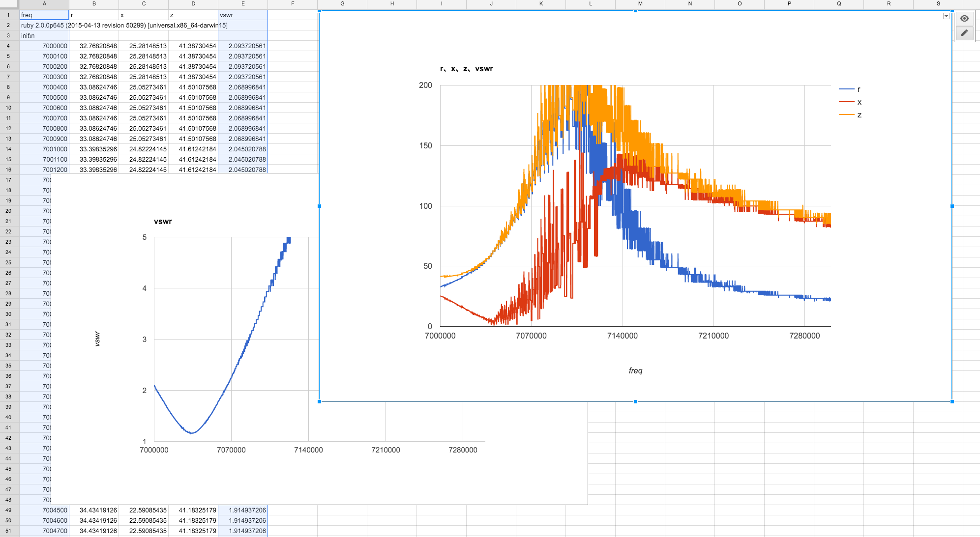Select row 2 header
The height and width of the screenshot is (537, 980).
click(8, 25)
